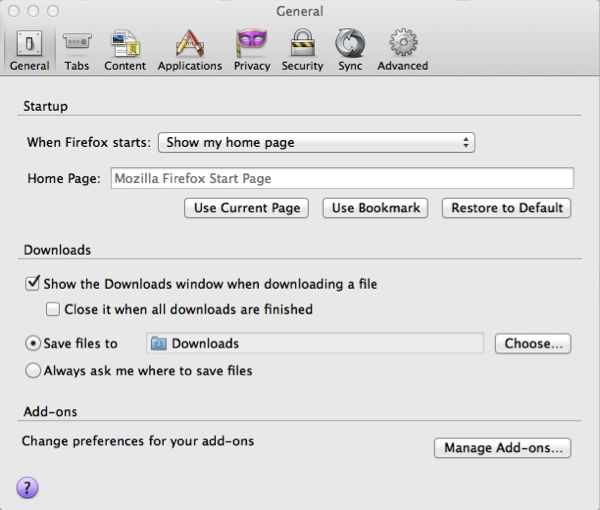Screen dimensions: 600x510
Task: Open the Content preferences pane
Action: [125, 51]
